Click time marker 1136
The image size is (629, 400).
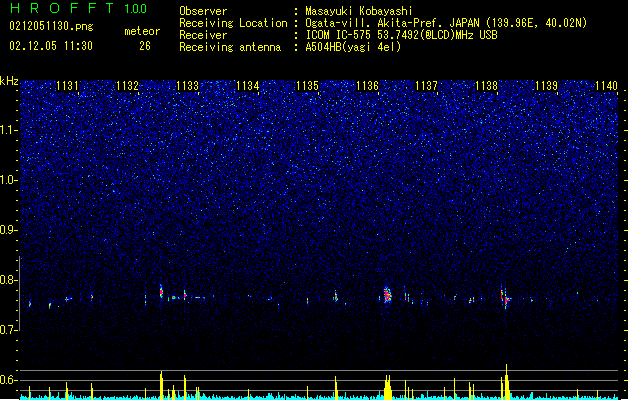[x=367, y=86]
